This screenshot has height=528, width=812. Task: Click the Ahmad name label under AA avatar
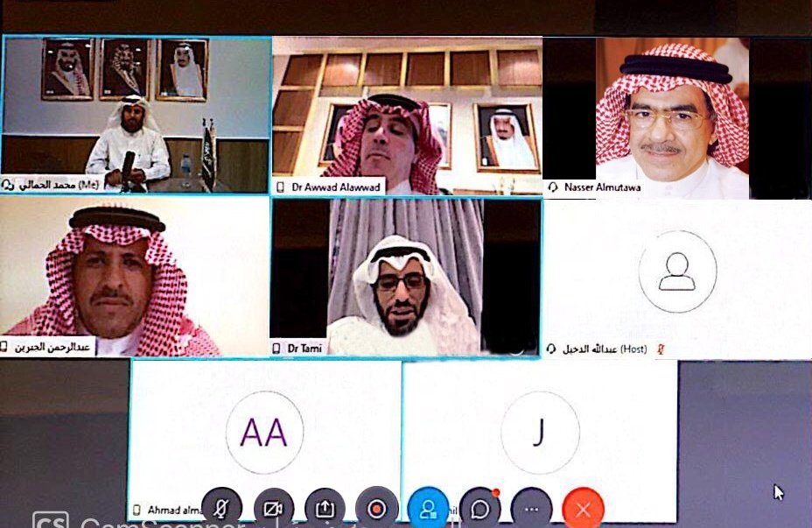pos(175,510)
